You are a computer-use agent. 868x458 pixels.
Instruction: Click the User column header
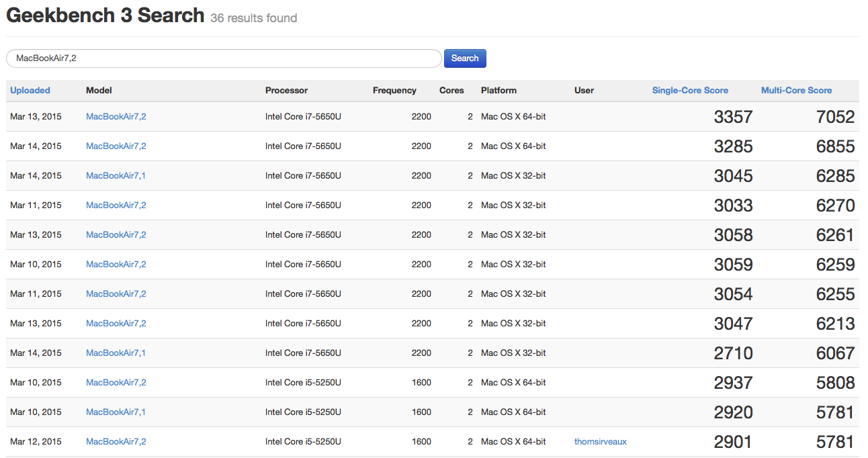(584, 90)
